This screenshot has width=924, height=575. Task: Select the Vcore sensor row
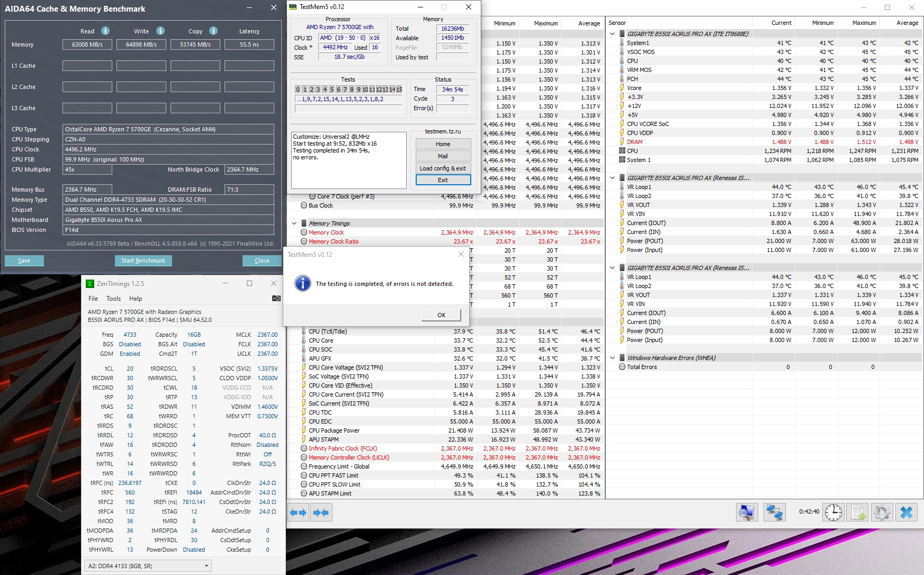point(765,88)
